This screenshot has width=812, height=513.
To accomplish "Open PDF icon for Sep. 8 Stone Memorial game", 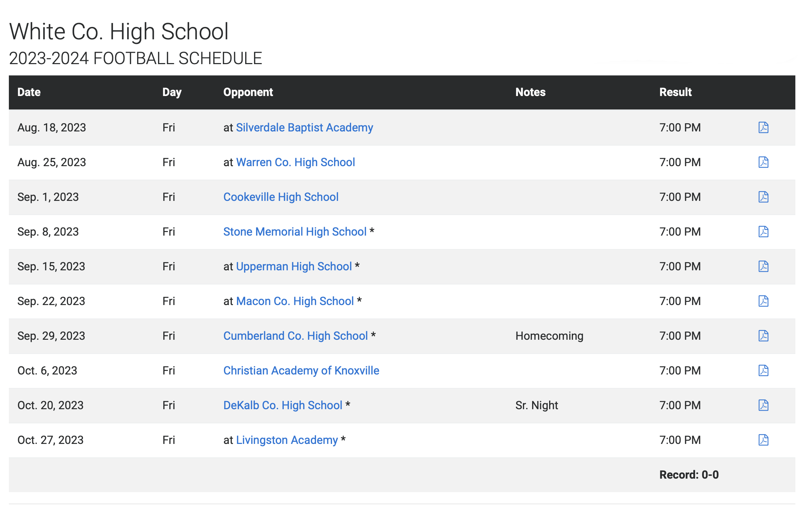I will click(763, 232).
